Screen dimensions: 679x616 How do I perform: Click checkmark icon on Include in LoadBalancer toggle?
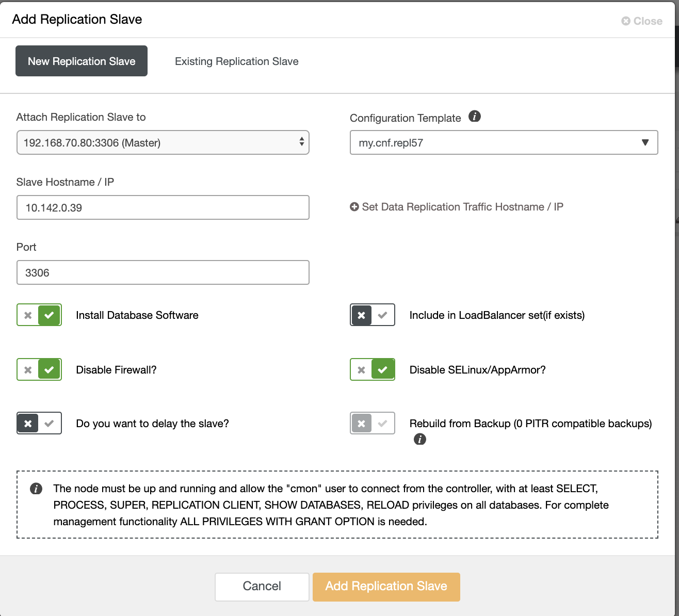(x=383, y=315)
